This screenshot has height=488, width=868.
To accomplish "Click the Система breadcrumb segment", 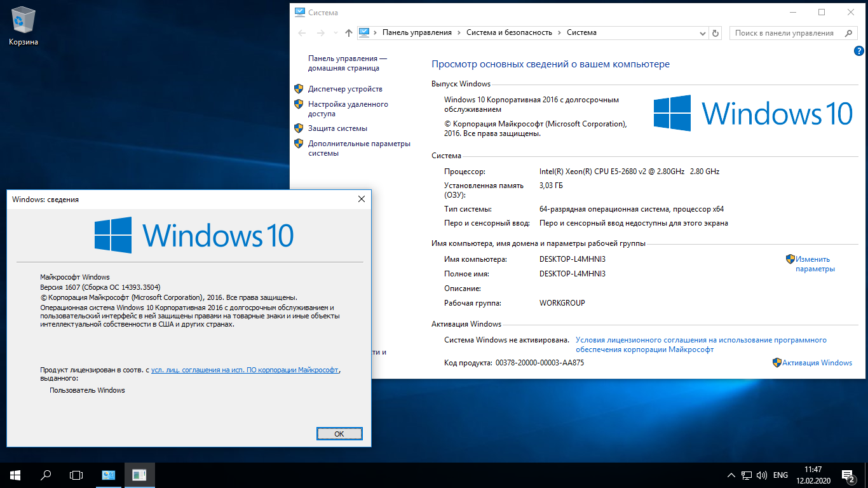I will [x=581, y=32].
